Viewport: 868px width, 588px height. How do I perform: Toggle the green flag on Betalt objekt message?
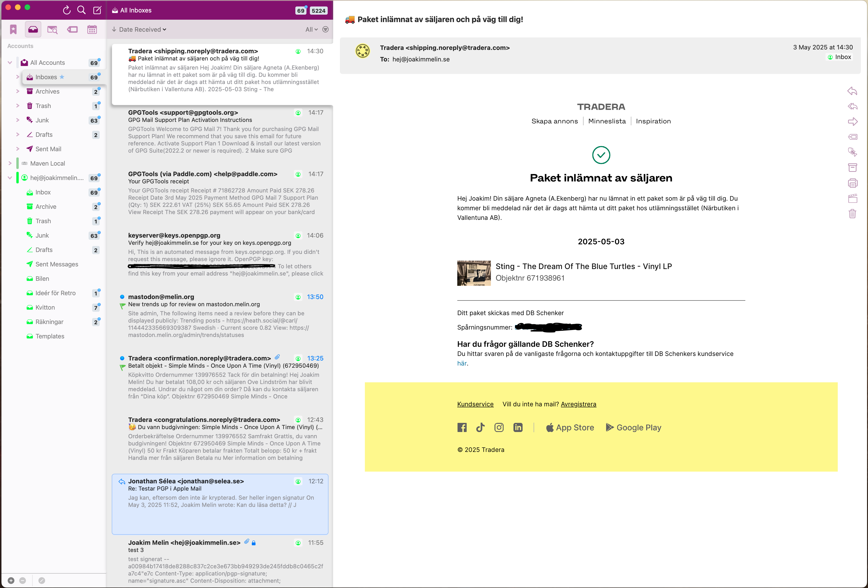[x=122, y=367]
